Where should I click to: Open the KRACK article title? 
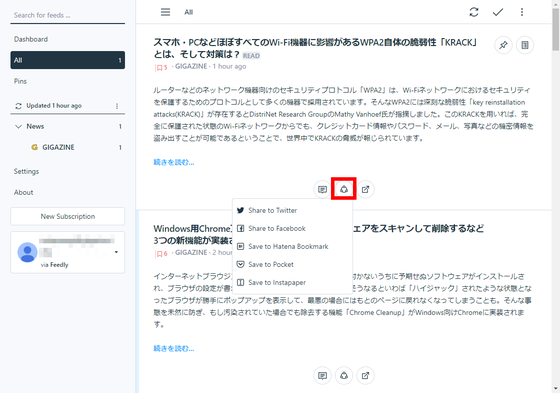[315, 48]
